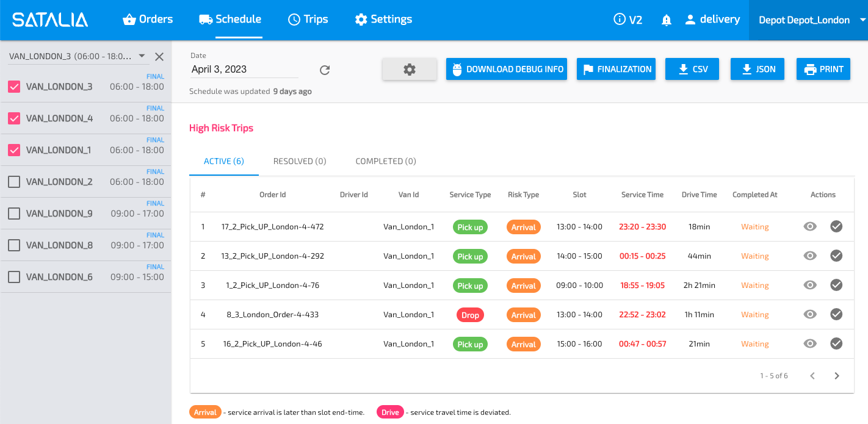868x424 pixels.
Task: Resolve row 4 Drop order using checkmark icon
Action: pos(836,314)
